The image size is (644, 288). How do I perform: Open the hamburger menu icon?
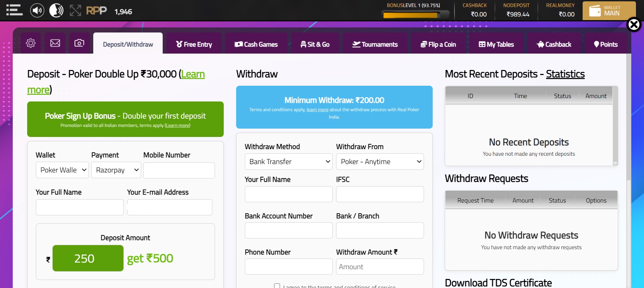[14, 10]
